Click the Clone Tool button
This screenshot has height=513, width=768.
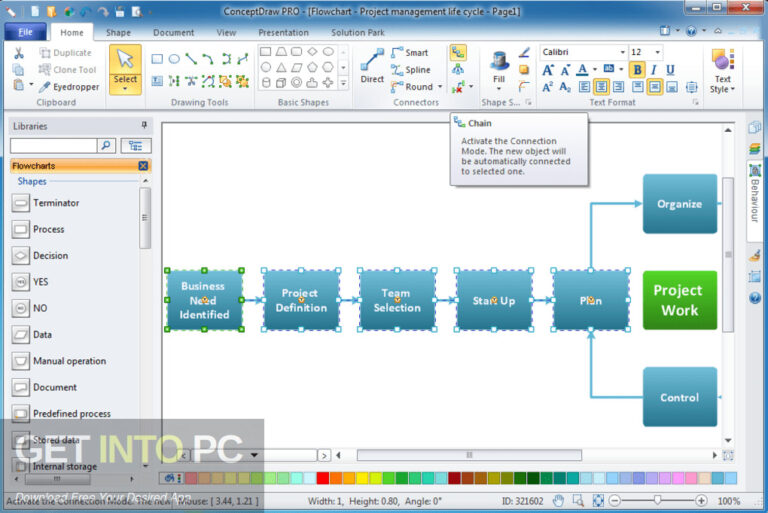click(68, 70)
